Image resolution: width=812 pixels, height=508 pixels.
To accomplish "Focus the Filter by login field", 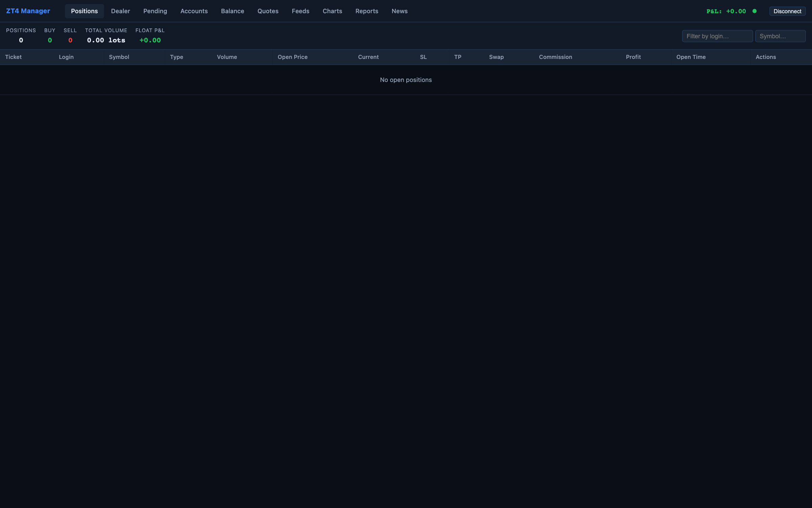I will pyautogui.click(x=717, y=36).
